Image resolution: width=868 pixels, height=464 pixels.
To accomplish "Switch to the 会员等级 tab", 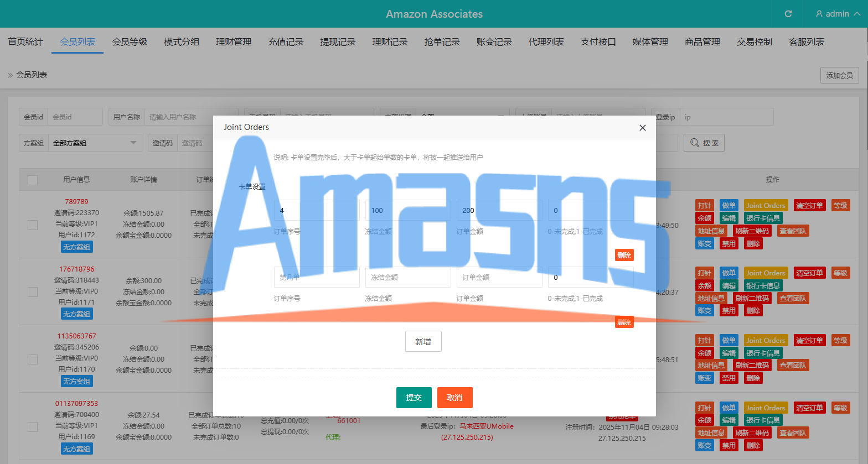I will tap(130, 42).
